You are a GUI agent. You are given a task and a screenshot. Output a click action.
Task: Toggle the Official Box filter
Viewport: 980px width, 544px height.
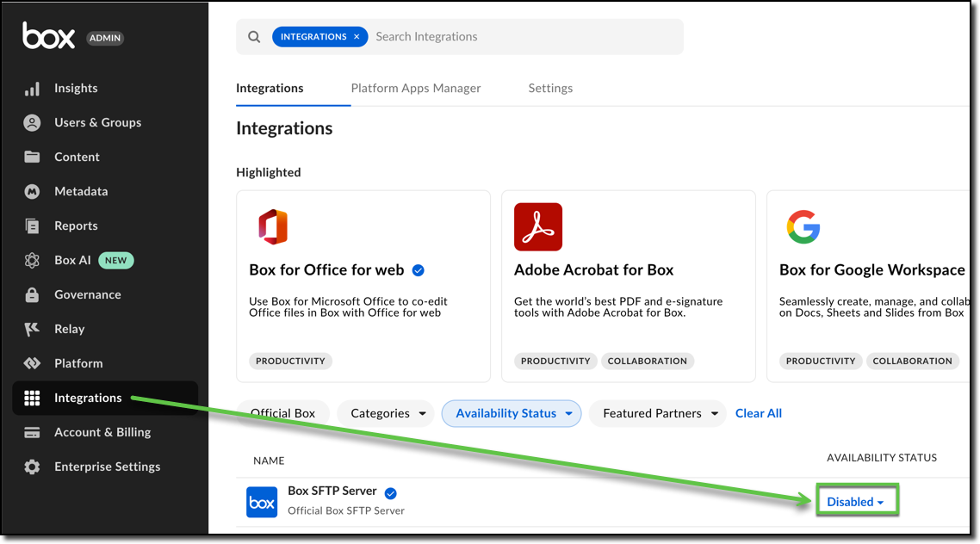[282, 413]
